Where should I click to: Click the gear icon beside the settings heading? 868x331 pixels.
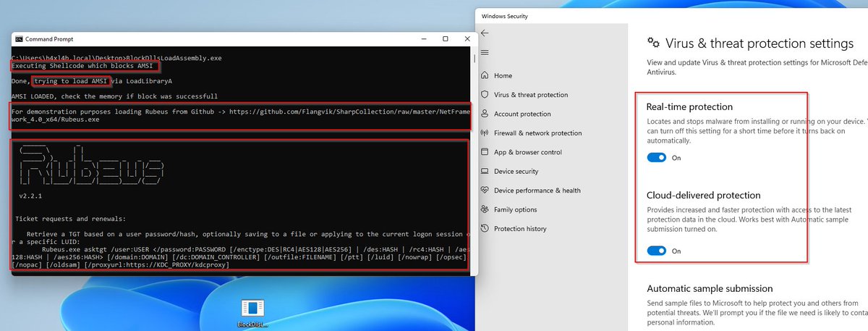tap(653, 43)
